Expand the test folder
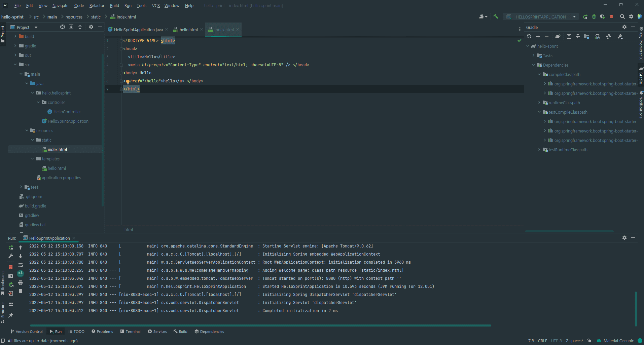644x345 pixels. [x=21, y=187]
